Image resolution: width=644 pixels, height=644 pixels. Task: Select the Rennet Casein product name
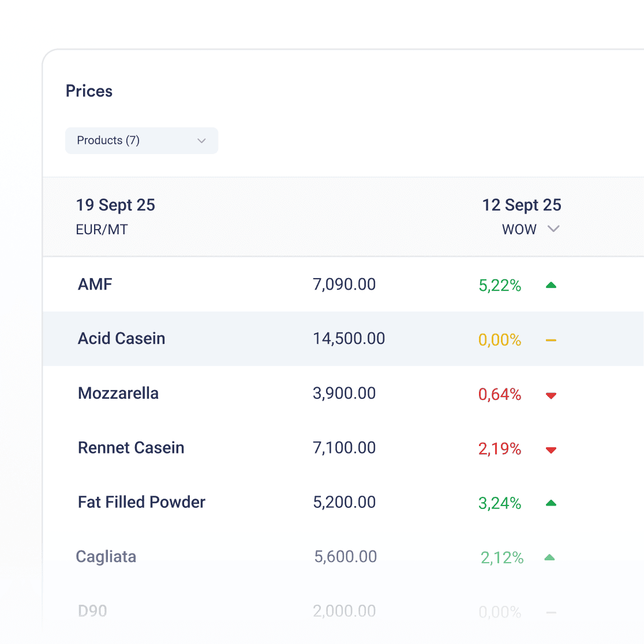click(131, 448)
